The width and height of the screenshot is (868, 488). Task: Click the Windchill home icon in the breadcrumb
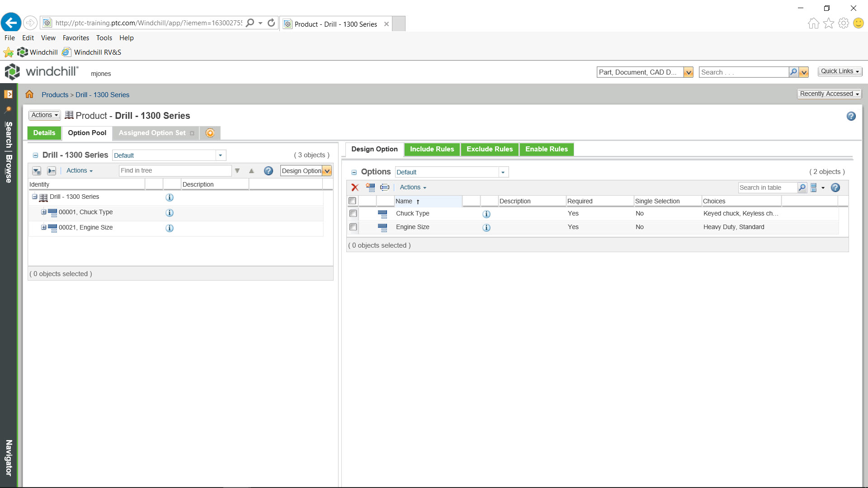(x=29, y=94)
